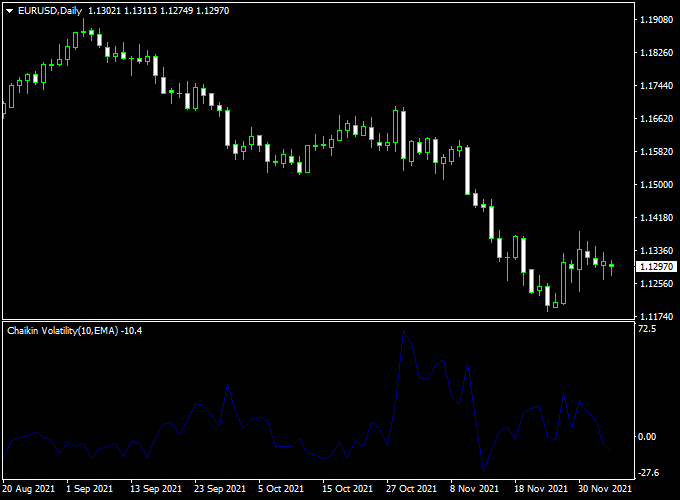Click the highest peak of the Chaikin Volatility line
Viewport: 680px width, 500px height.
(x=404, y=331)
